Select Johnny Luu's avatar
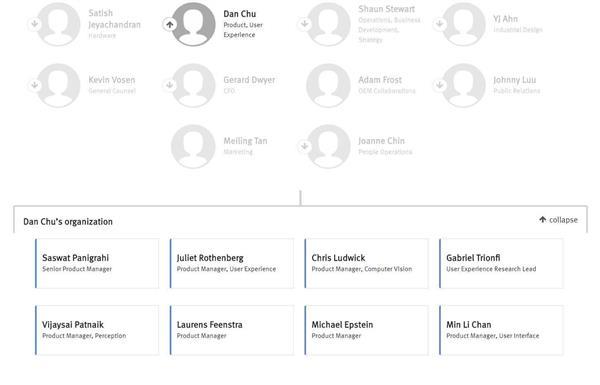 tap(463, 85)
